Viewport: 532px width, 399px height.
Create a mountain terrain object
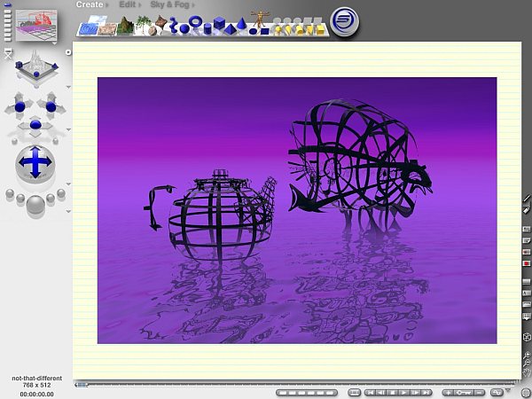[x=125, y=26]
